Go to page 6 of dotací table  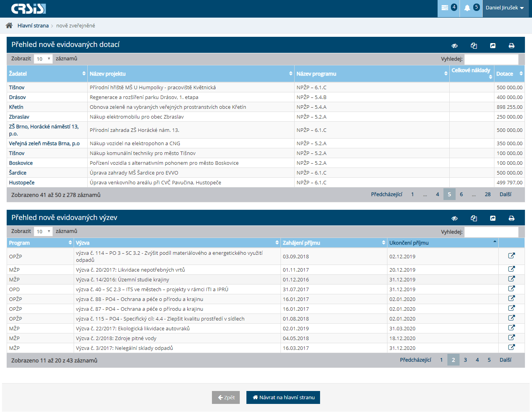coord(461,195)
